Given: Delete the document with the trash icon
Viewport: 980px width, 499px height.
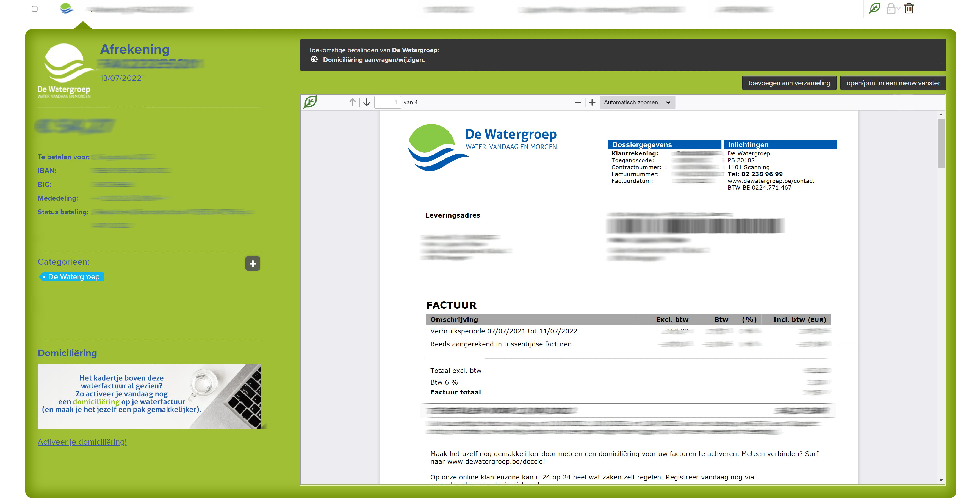Looking at the screenshot, I should pyautogui.click(x=909, y=8).
